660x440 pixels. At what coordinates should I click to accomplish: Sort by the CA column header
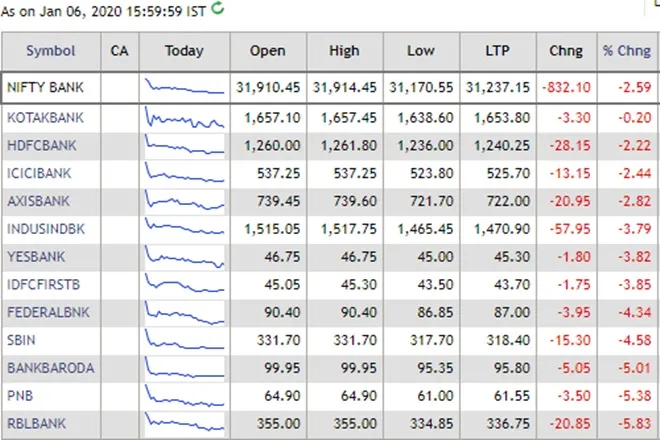(x=120, y=51)
